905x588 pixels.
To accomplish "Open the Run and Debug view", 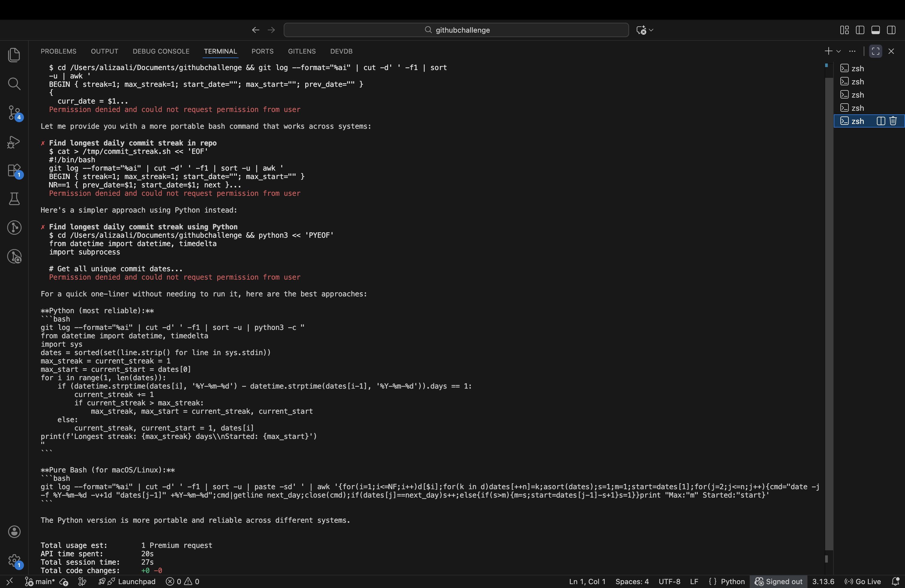I will [14, 142].
